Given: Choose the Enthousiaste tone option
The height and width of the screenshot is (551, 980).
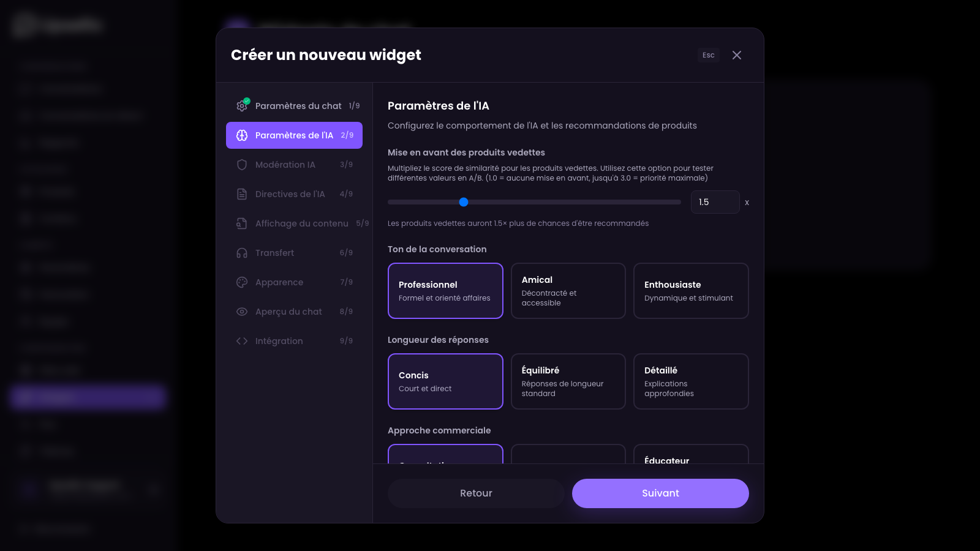Looking at the screenshot, I should tap(691, 291).
